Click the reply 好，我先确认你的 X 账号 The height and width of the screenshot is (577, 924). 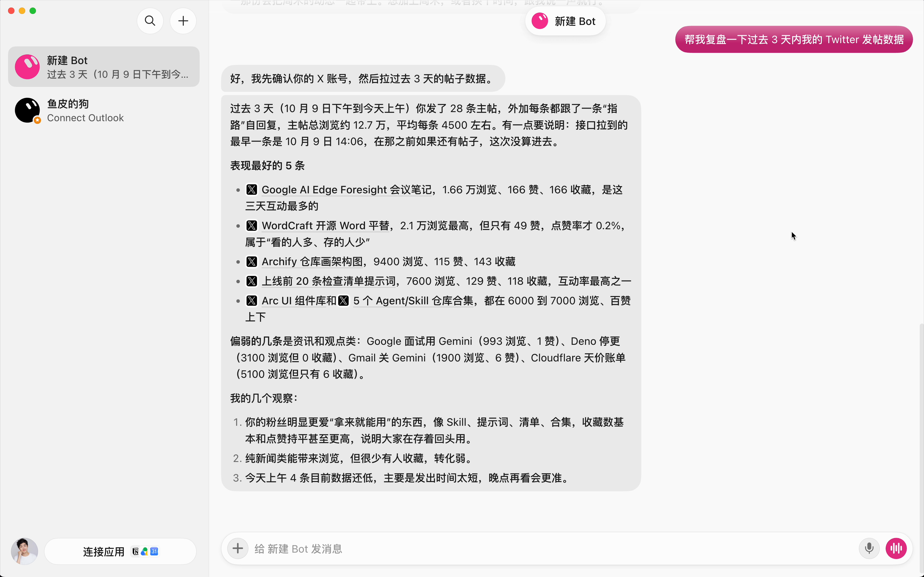pos(363,79)
